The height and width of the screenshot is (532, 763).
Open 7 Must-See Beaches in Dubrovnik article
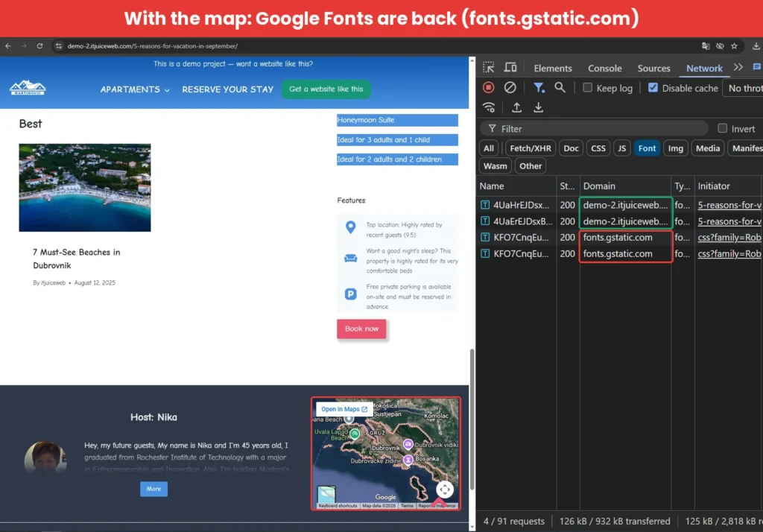point(77,259)
